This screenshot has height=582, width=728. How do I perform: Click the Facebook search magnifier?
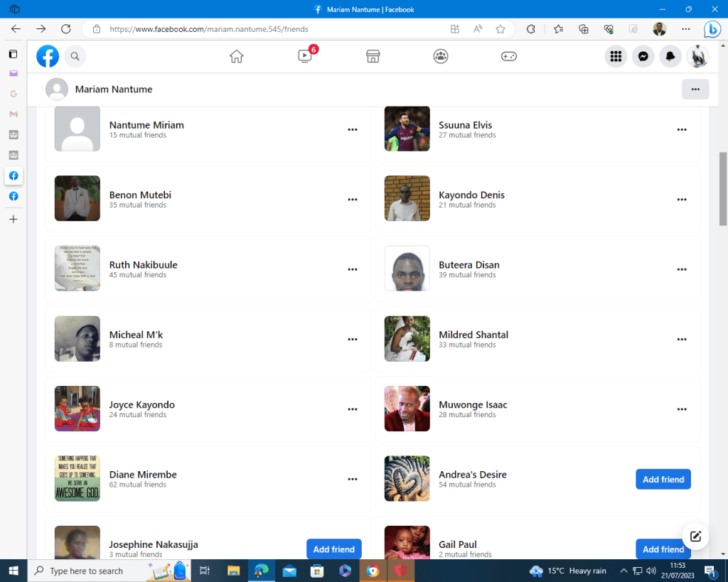(x=75, y=56)
